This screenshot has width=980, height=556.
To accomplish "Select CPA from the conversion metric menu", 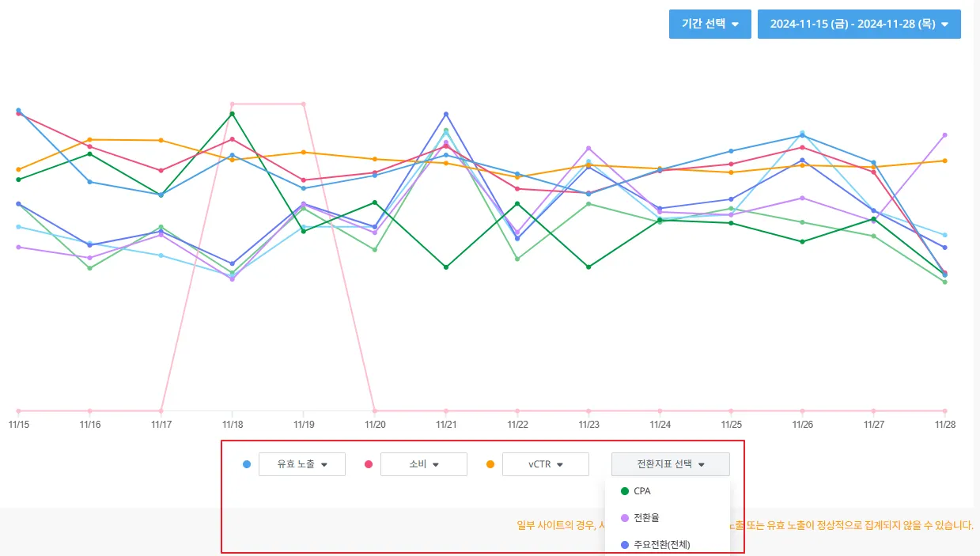I will coord(642,491).
